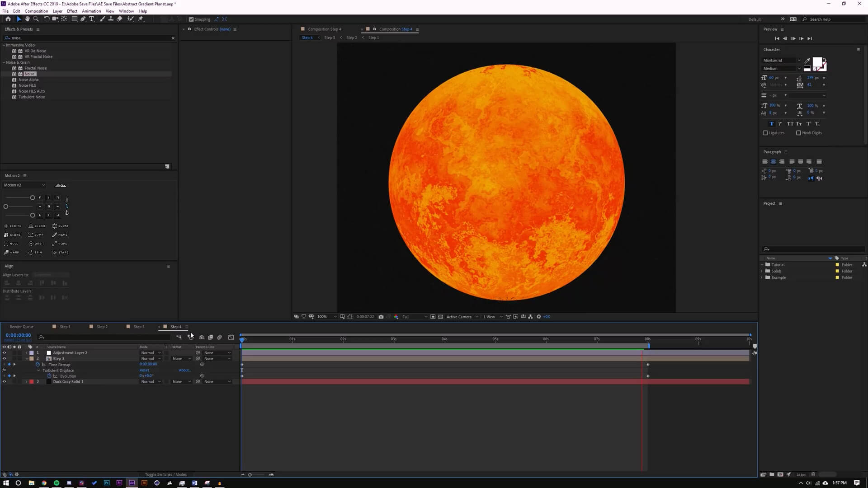Viewport: 868px width, 488px height.
Task: Select the Pan Behind anchor point tool
Action: coord(64,19)
